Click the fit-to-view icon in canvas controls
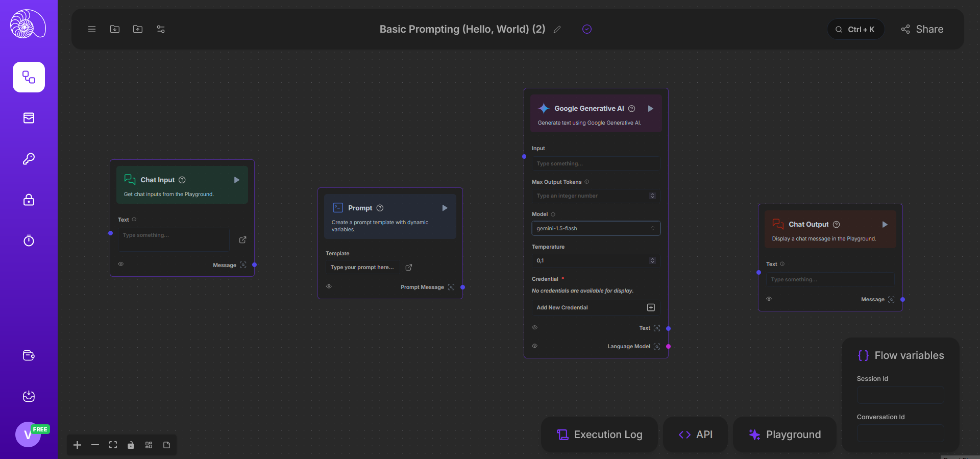This screenshot has height=459, width=980. pos(113,445)
